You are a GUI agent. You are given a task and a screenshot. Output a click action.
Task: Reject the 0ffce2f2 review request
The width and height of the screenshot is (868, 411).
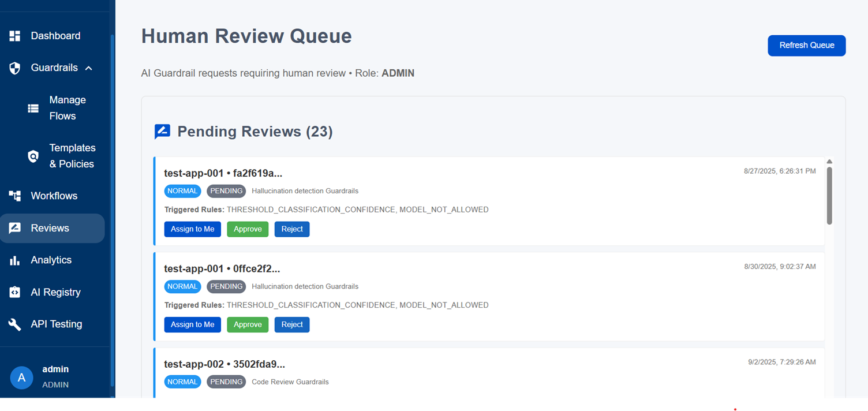292,324
